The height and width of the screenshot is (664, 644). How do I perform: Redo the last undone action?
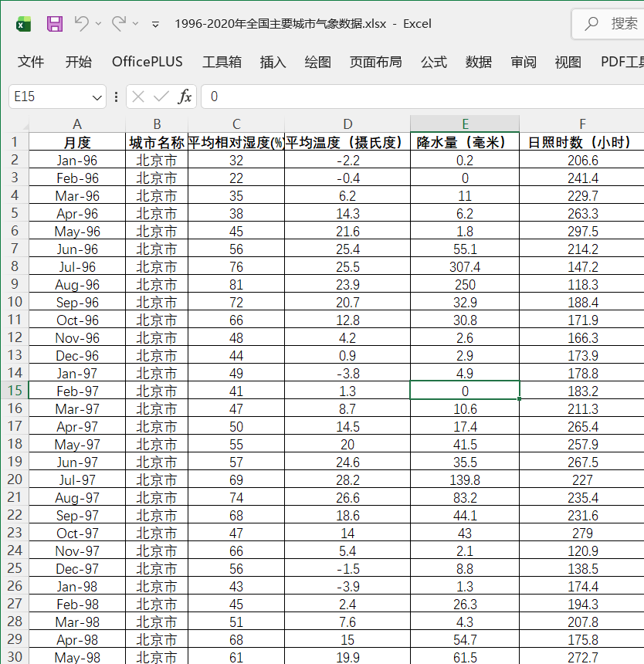(x=119, y=23)
